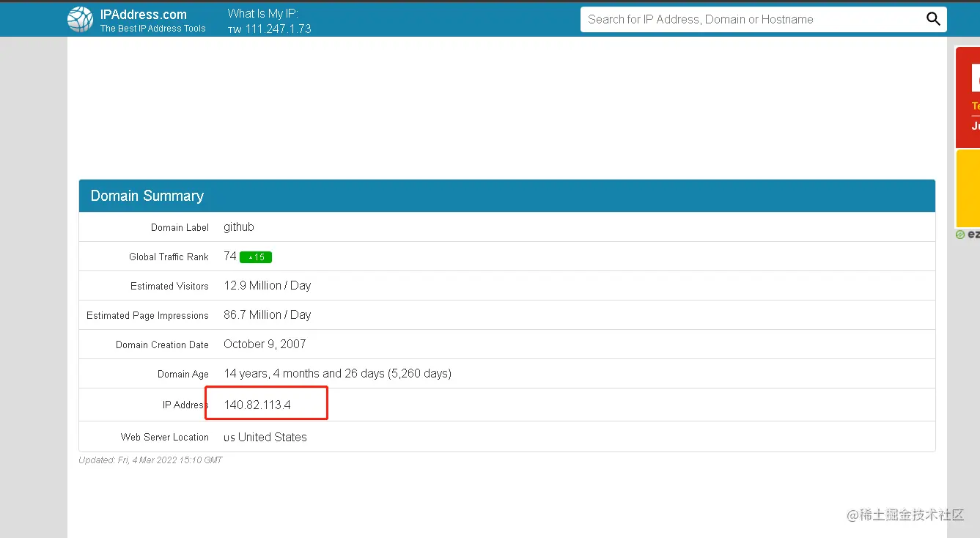980x538 pixels.
Task: Click the IP Address row label
Action: (185, 405)
